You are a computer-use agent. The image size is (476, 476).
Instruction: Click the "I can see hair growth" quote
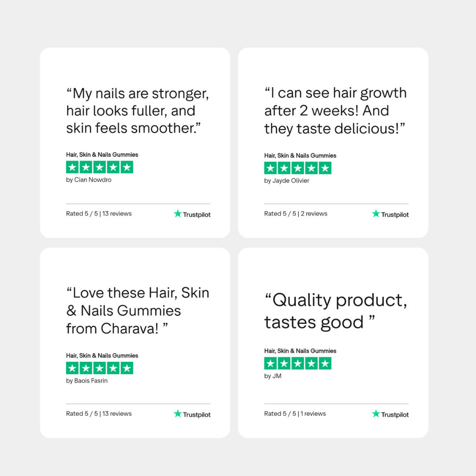(x=335, y=111)
